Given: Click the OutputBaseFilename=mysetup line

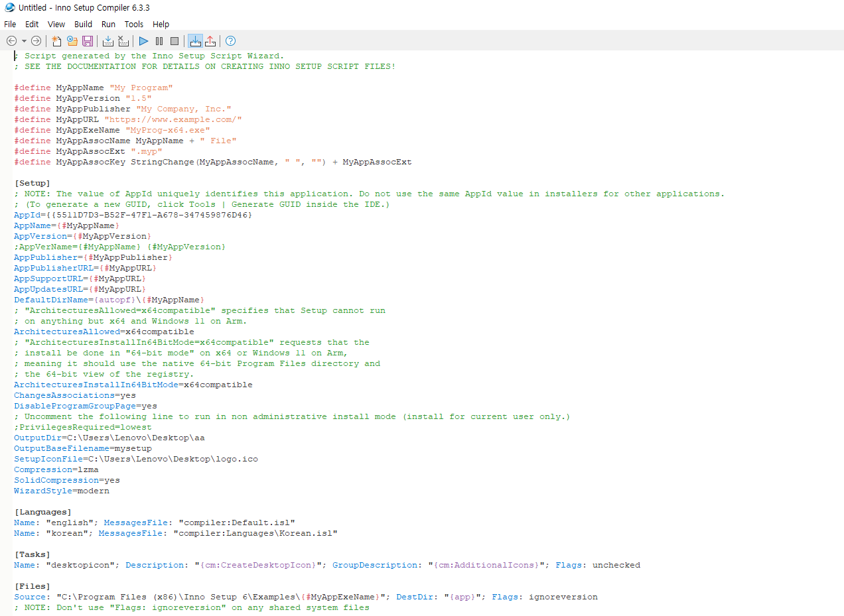Looking at the screenshot, I should coord(83,448).
